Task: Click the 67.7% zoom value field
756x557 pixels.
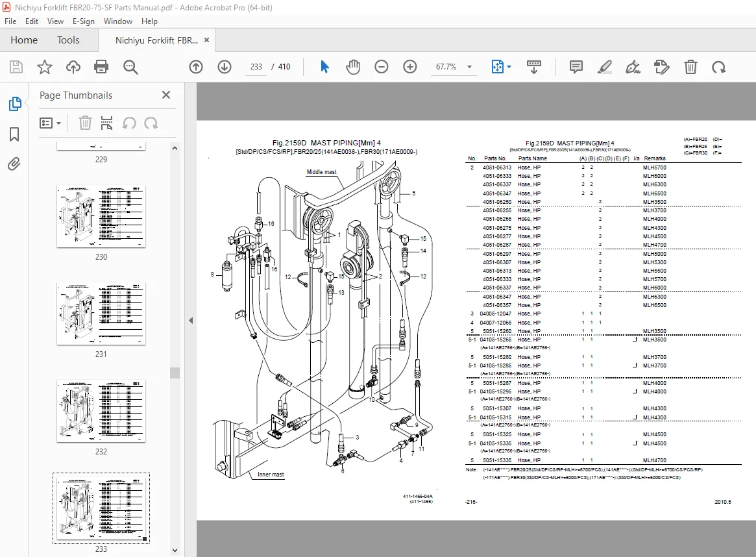Action: (446, 67)
